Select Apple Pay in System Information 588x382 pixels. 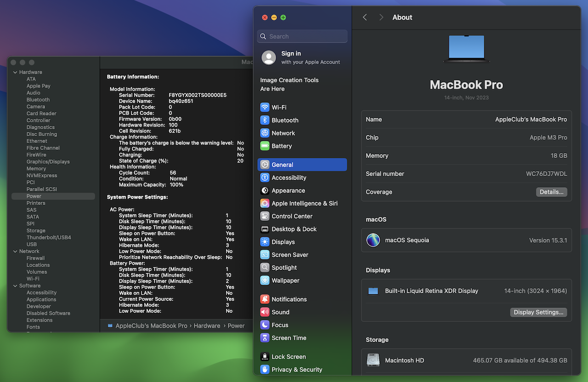click(x=39, y=86)
